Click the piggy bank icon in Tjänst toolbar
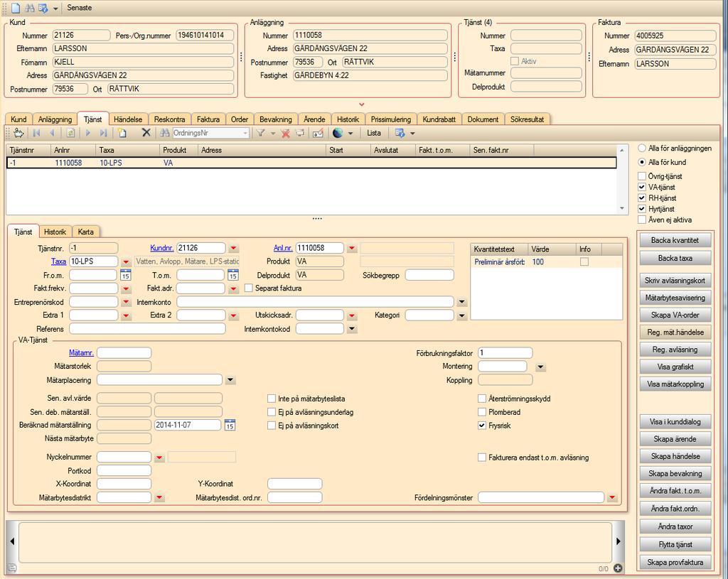 point(18,133)
